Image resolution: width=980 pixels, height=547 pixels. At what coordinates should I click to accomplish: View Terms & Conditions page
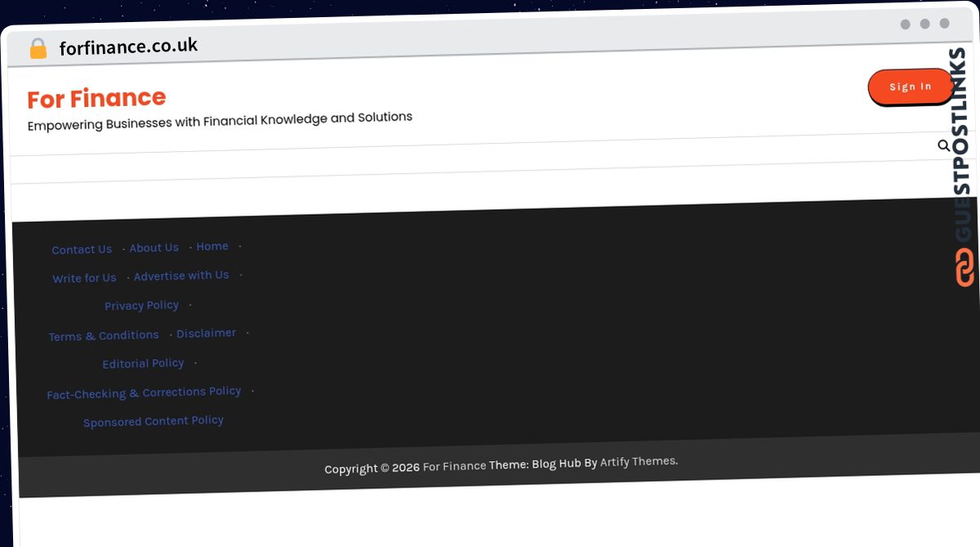(x=104, y=336)
